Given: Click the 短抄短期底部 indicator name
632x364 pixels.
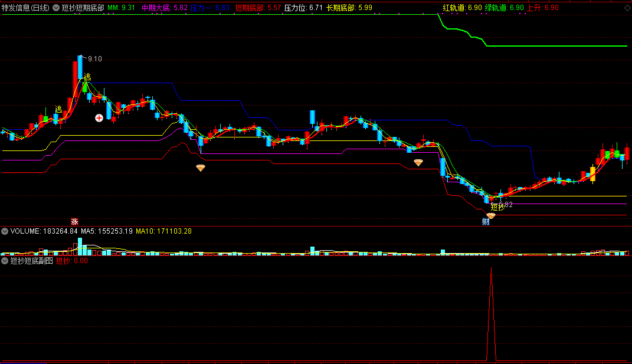Looking at the screenshot, I should pos(83,8).
